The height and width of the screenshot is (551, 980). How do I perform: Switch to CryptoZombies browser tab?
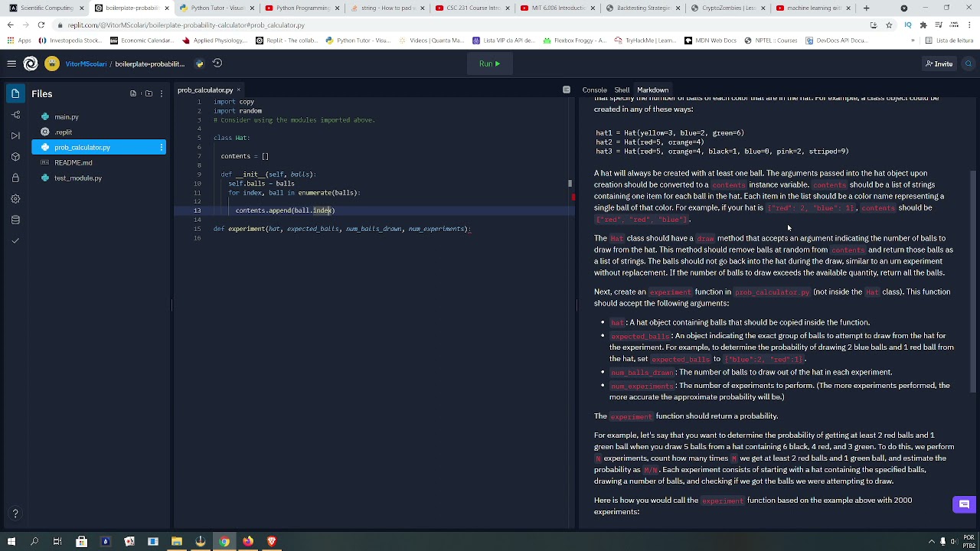click(728, 8)
